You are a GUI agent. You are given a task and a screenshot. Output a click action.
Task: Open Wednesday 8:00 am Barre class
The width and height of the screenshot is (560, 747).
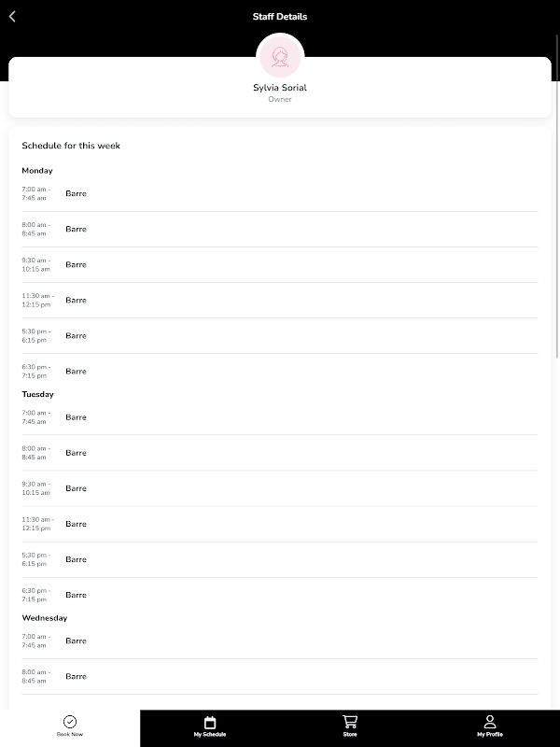[76, 677]
